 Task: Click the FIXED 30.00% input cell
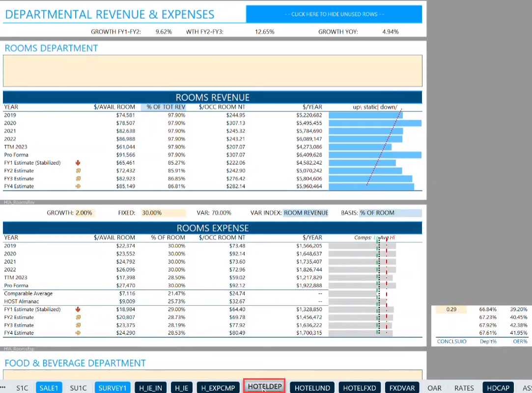point(163,213)
